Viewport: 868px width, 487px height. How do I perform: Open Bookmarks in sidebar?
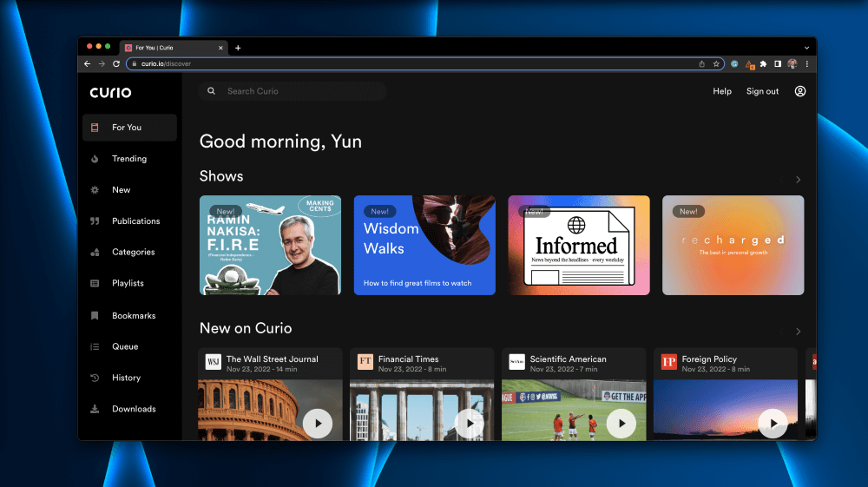(x=129, y=315)
